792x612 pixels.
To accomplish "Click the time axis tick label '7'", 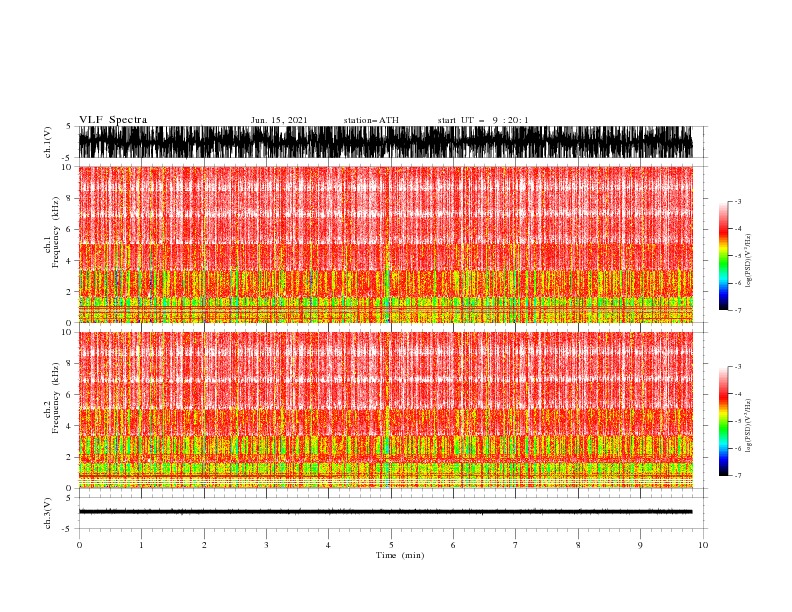I will (x=516, y=545).
